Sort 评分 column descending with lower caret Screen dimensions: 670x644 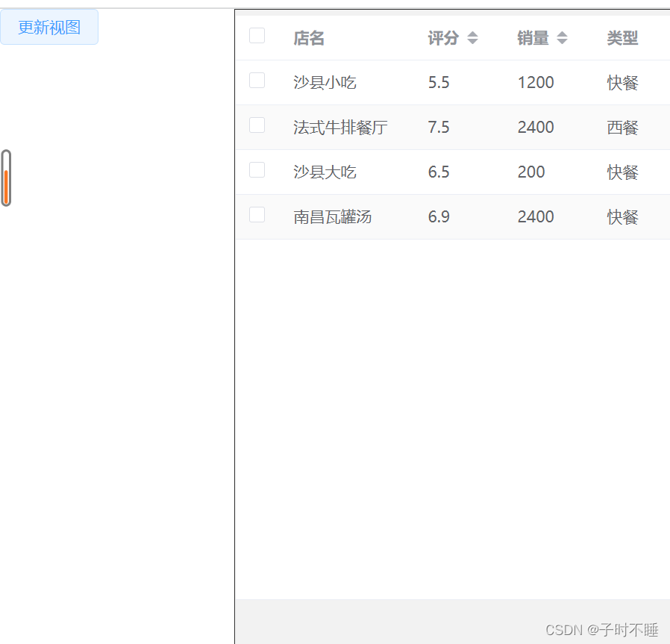pos(473,42)
